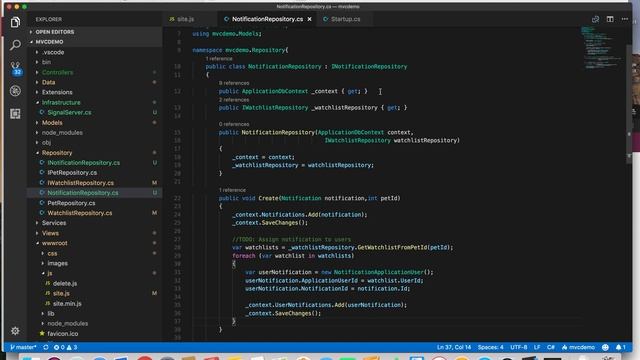Click the minimap code overview
This screenshot has height=360, width=640.
(601, 47)
